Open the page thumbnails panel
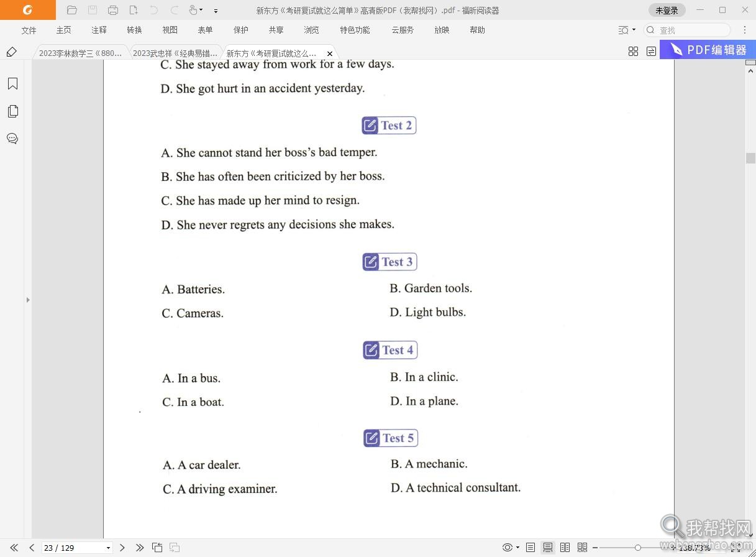The height and width of the screenshot is (557, 756). point(12,111)
